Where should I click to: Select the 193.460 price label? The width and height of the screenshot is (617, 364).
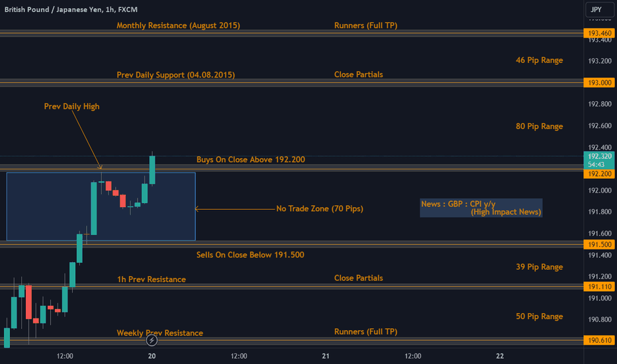(599, 33)
